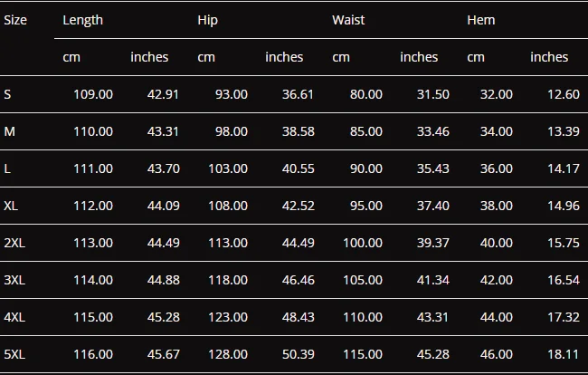Select the L size row label
This screenshot has width=588, height=375.
click(7, 168)
